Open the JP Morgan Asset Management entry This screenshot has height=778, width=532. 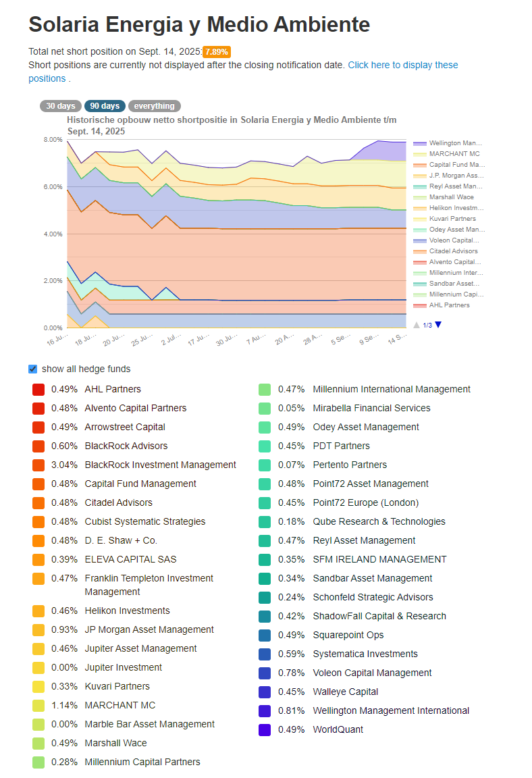149,629
